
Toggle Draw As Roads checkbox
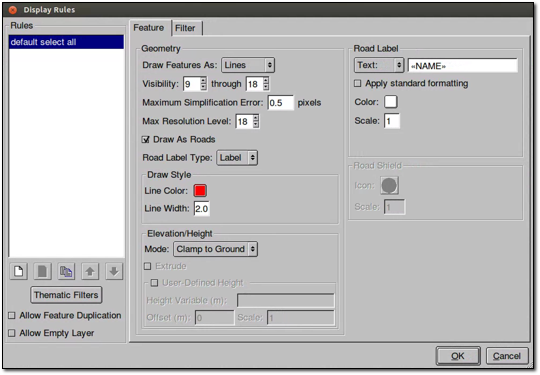click(146, 139)
